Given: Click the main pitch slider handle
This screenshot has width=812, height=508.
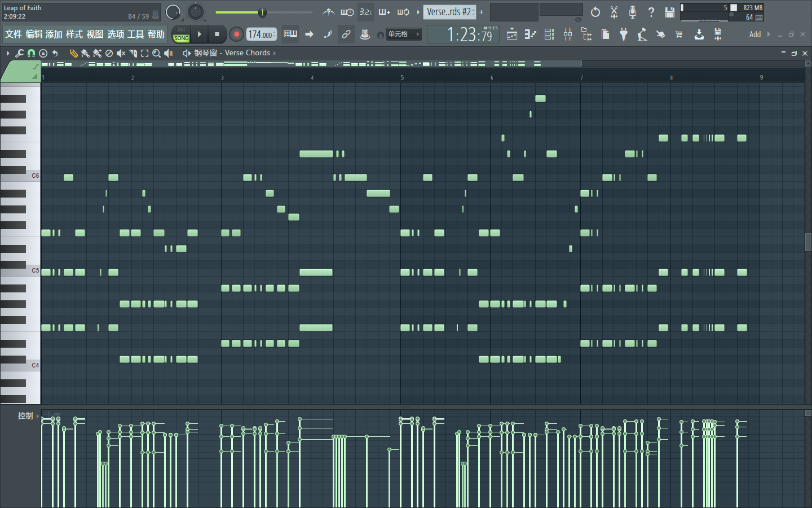Looking at the screenshot, I should coord(262,12).
